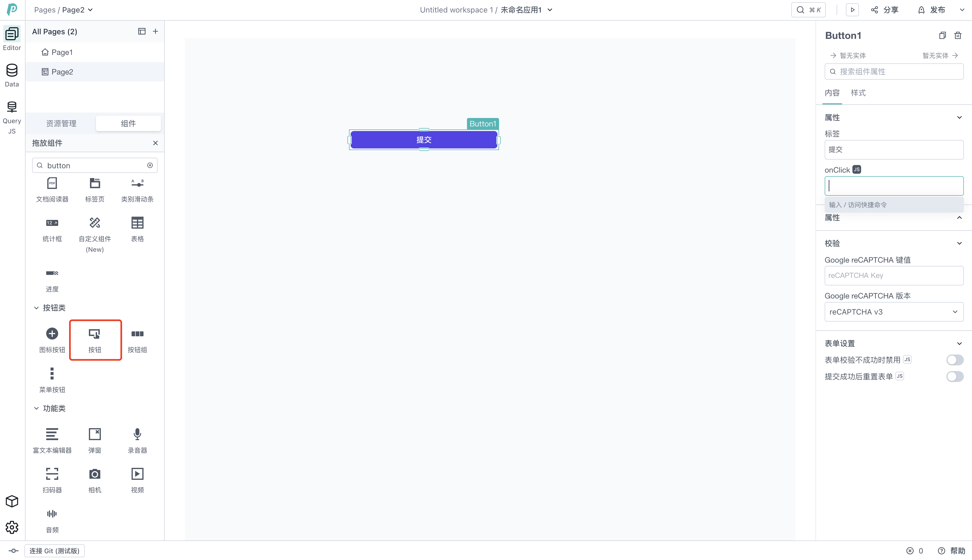Focus the 搜索组件属性 search field

pos(894,71)
